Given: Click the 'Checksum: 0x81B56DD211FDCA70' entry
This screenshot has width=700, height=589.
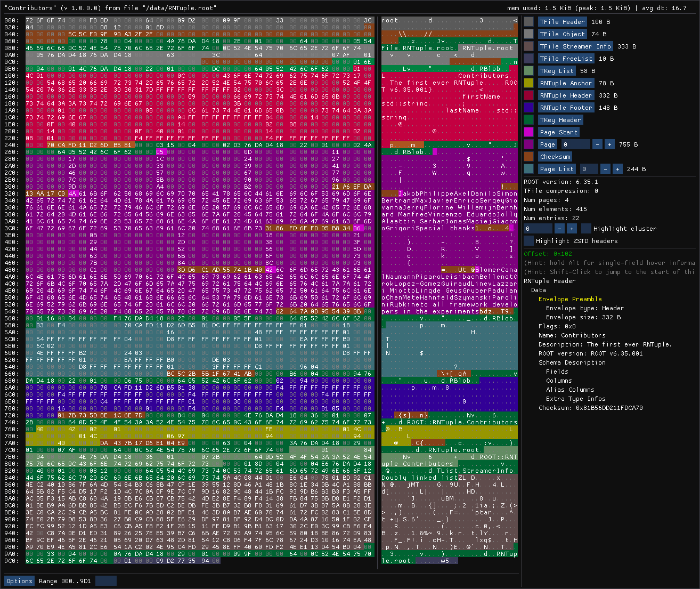Looking at the screenshot, I should 591,408.
